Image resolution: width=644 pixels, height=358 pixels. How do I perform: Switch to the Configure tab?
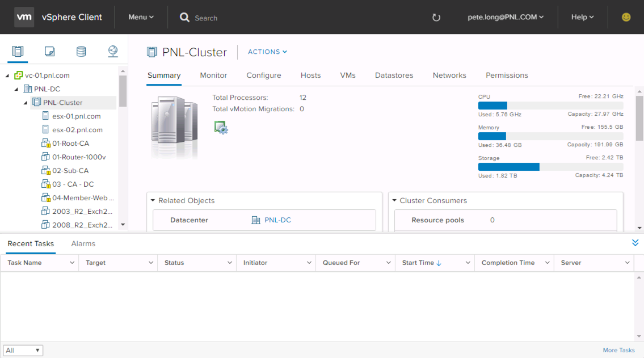[x=264, y=75]
